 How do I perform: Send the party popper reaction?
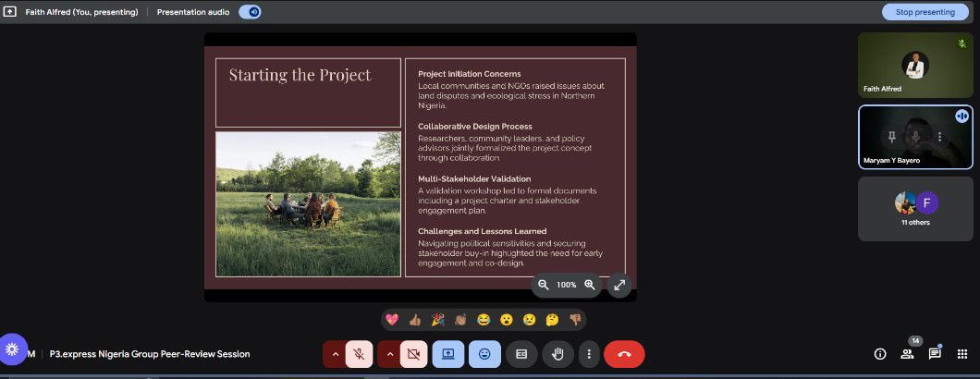pyautogui.click(x=437, y=320)
